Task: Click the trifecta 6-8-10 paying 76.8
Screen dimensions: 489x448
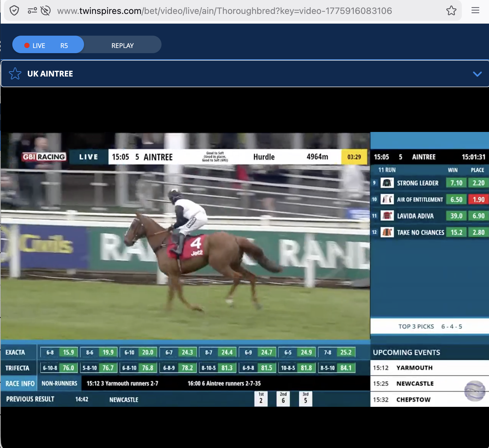Action: click(x=138, y=368)
